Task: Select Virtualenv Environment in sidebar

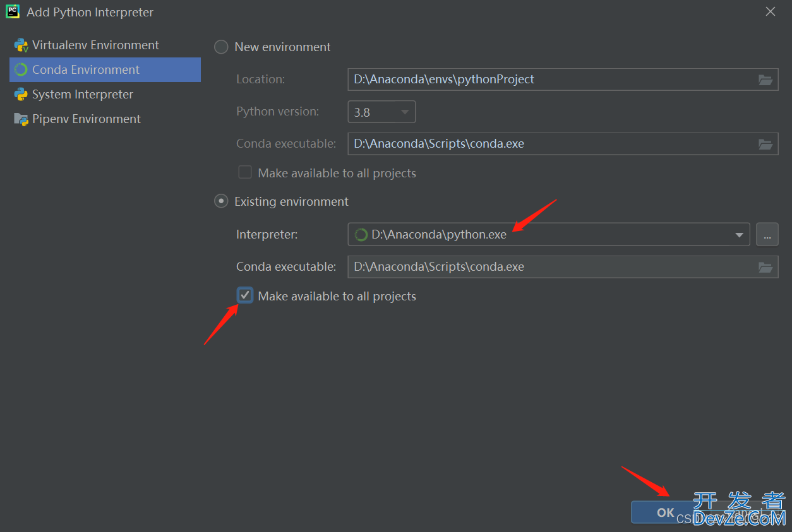Action: [105, 45]
